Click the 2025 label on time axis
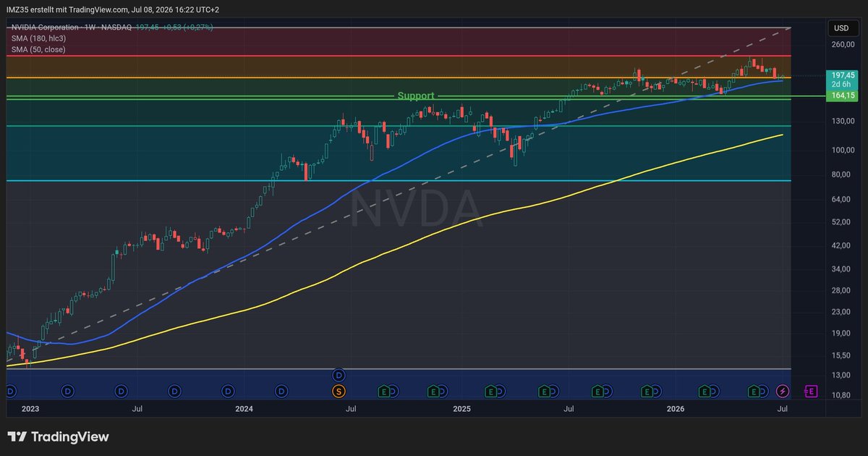Image resolution: width=868 pixels, height=456 pixels. coord(461,410)
